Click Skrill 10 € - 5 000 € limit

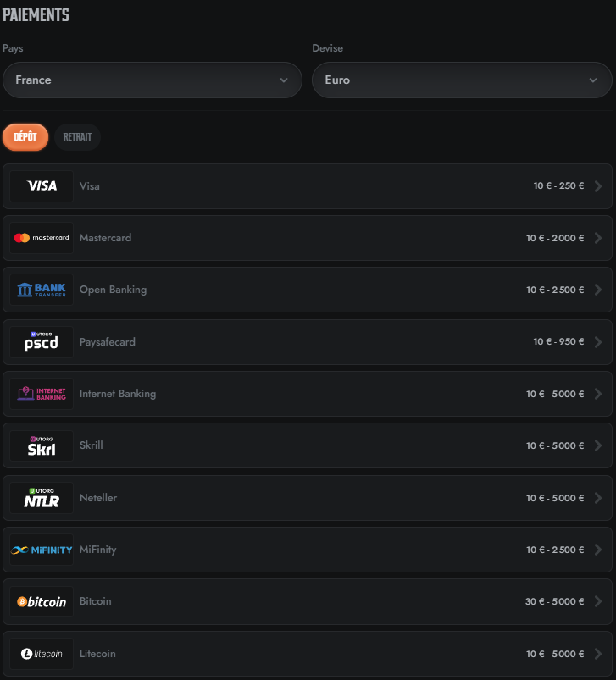point(555,445)
